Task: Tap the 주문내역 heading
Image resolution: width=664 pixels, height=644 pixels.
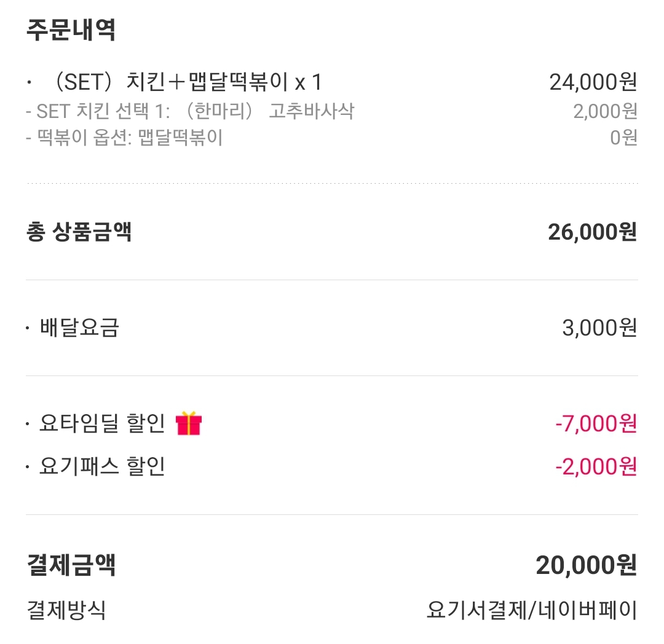Action: 71,29
